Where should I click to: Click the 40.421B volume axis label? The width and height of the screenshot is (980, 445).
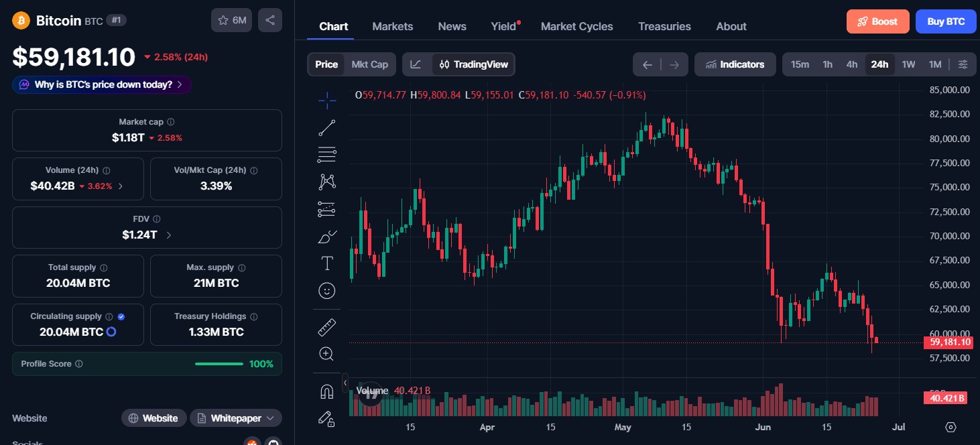pos(946,398)
